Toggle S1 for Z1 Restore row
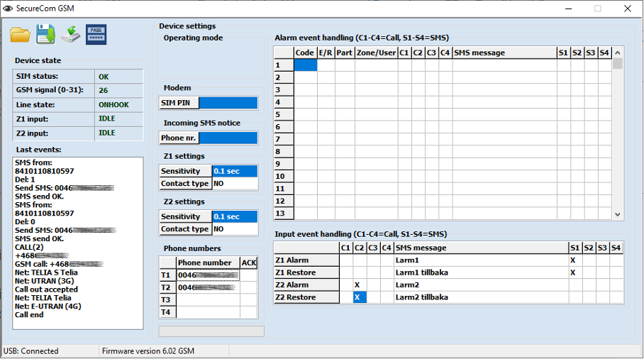Screen dimensions: 644x359 (572, 272)
